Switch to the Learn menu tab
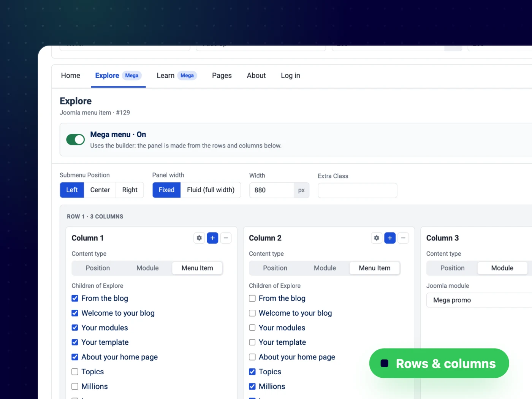Screen dimensions: 532x399 177,76
